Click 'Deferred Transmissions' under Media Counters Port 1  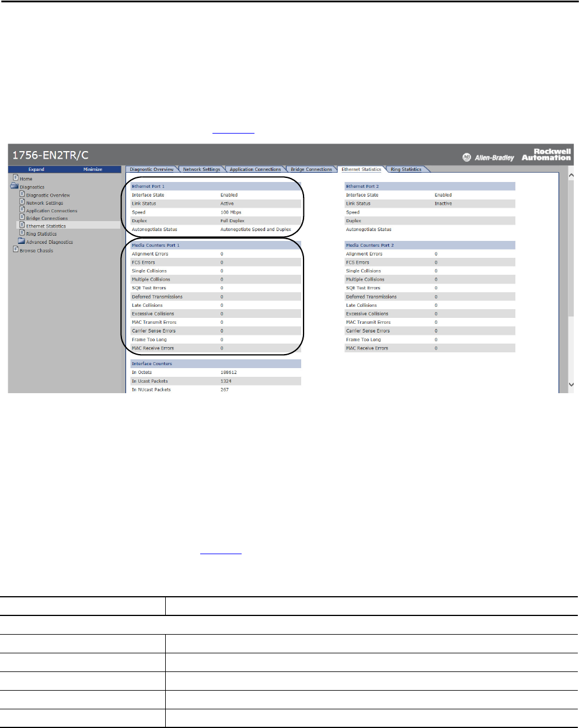157,297
